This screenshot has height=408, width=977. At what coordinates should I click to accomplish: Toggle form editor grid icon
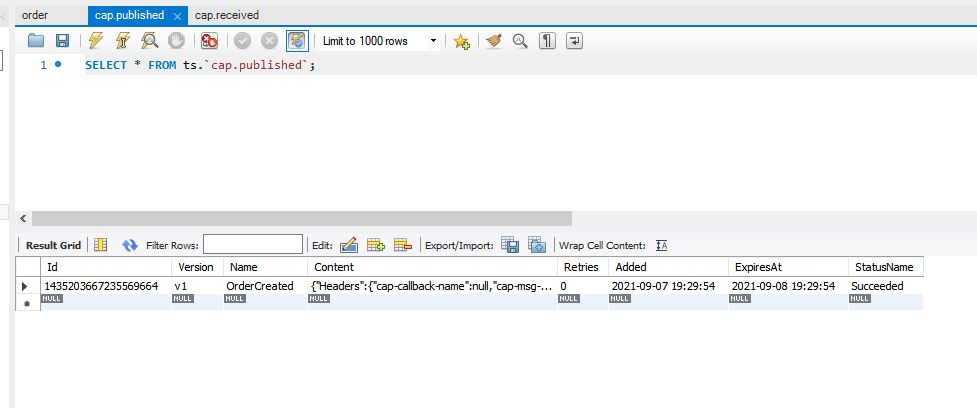click(x=100, y=245)
